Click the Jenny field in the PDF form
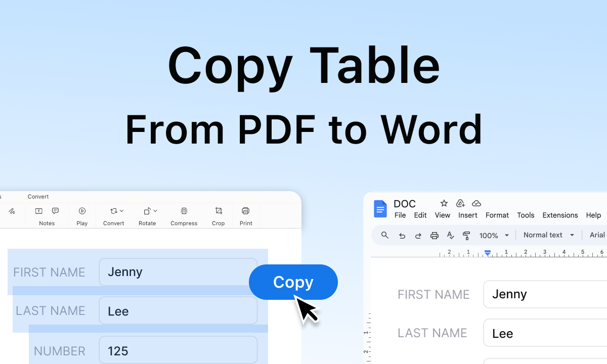This screenshot has width=607, height=364. pyautogui.click(x=178, y=272)
